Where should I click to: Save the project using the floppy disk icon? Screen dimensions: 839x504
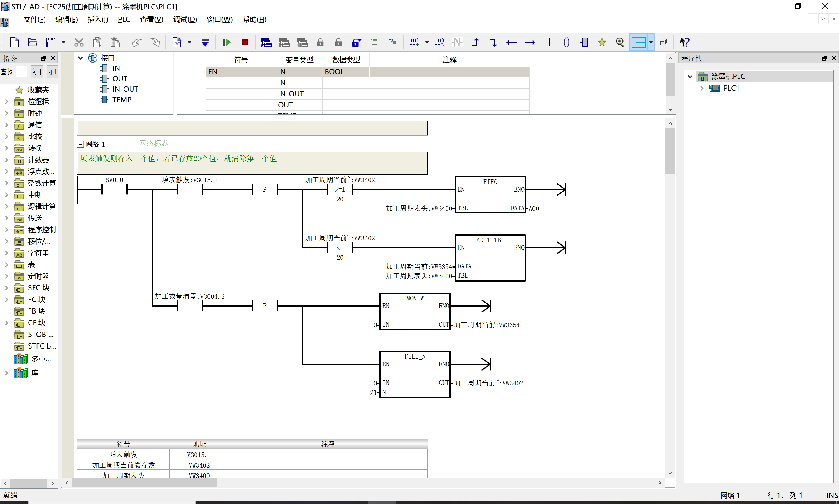point(51,43)
